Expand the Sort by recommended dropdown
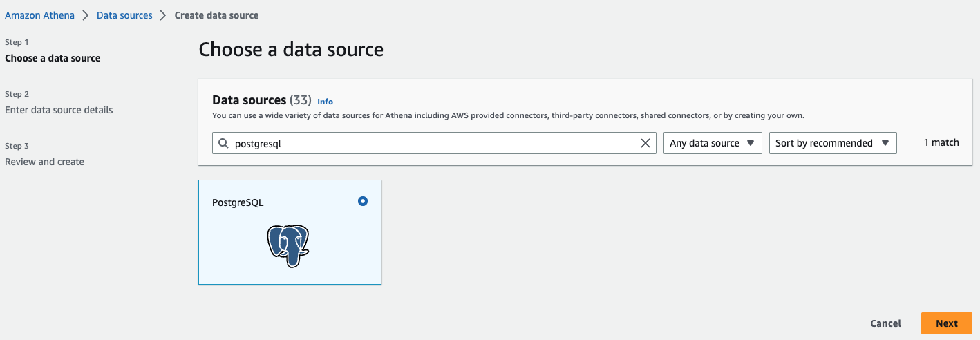The width and height of the screenshot is (980, 340). pyautogui.click(x=833, y=144)
